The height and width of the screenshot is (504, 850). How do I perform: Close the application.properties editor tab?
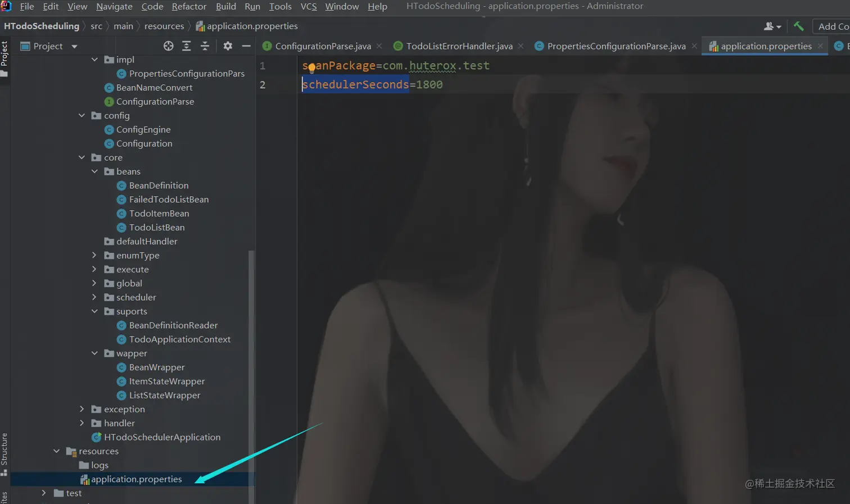tap(820, 46)
